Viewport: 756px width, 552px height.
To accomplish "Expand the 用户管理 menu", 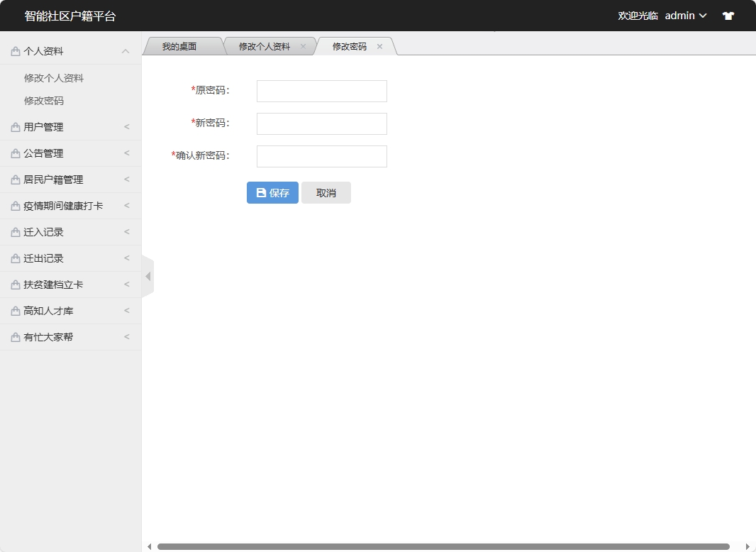I will [x=127, y=126].
